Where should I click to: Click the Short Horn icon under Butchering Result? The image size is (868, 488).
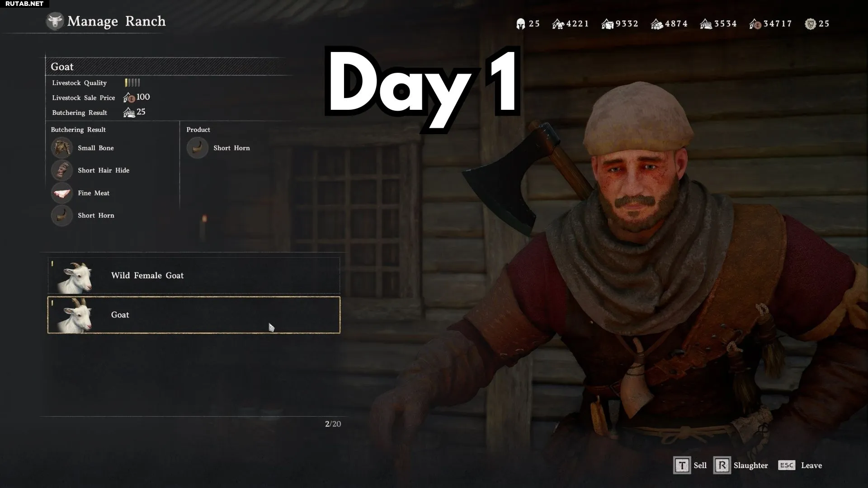[x=61, y=216]
